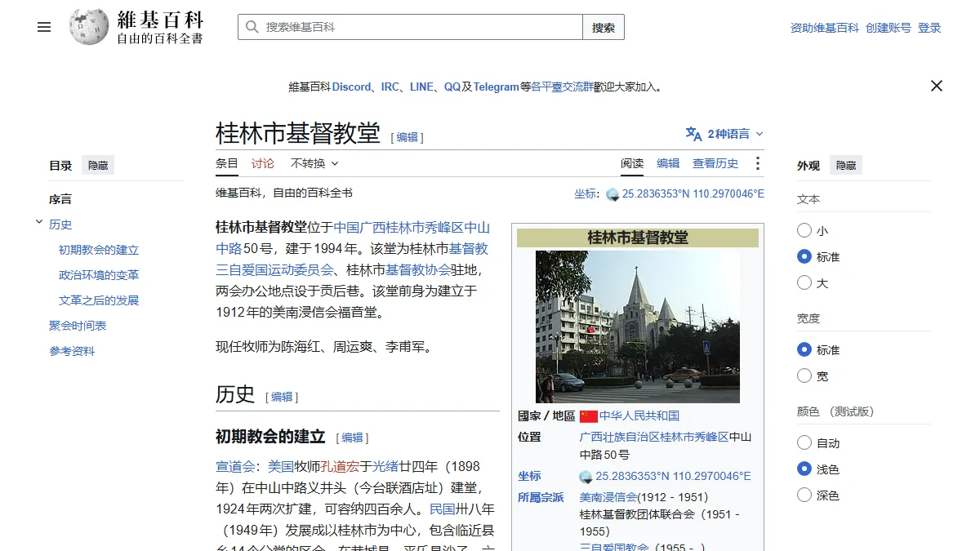Jump to 初期教会的建立 in contents
The width and height of the screenshot is (980, 551).
click(99, 250)
